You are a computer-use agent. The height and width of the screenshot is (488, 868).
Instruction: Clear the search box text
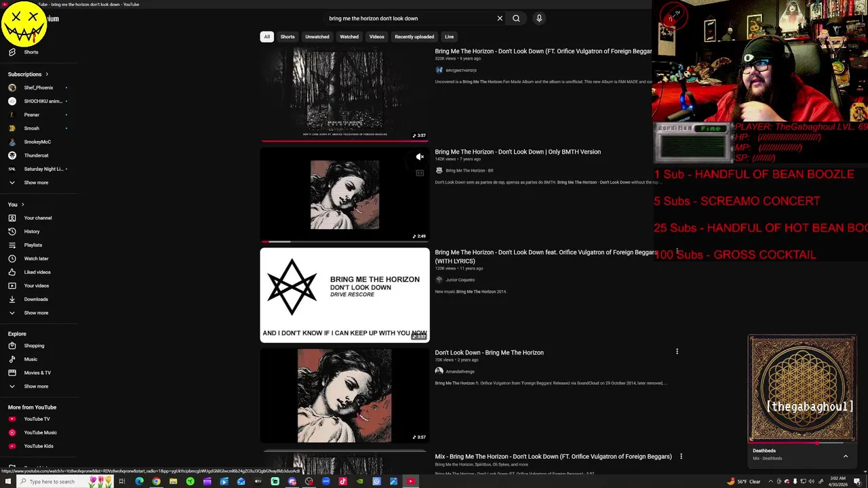tap(500, 18)
